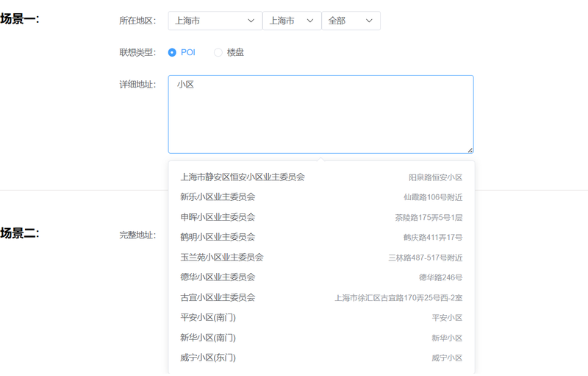Click address text 三林路487-517号附近
The image size is (588, 376).
coord(426,258)
